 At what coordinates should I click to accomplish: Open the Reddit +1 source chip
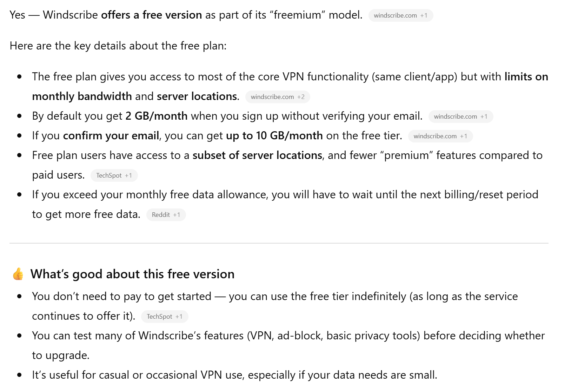(x=166, y=215)
